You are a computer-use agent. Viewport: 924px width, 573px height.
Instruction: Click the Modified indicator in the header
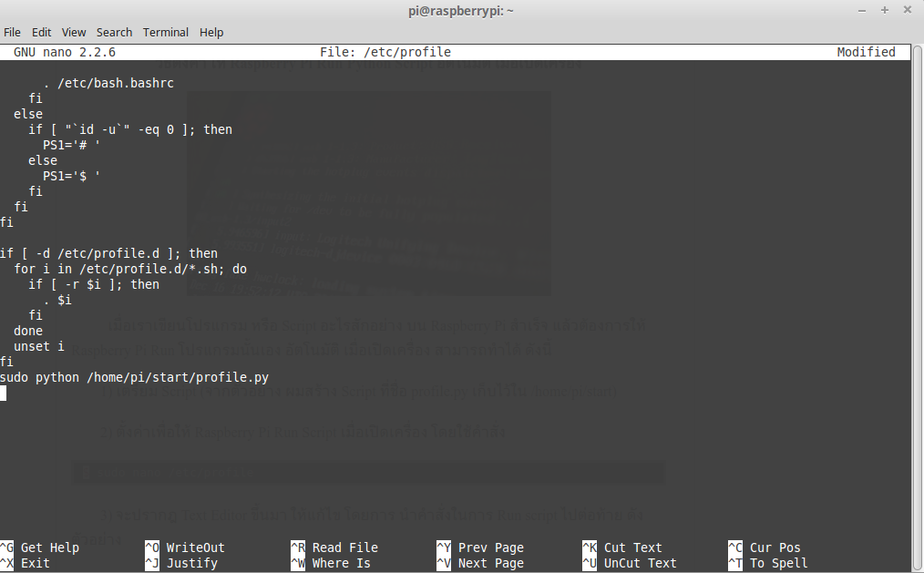866,52
